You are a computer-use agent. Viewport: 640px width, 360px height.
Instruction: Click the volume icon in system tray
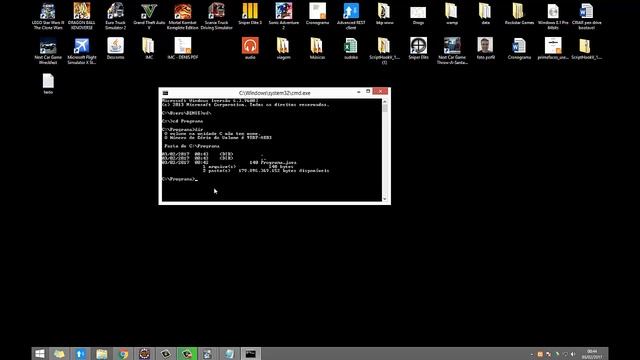point(573,354)
